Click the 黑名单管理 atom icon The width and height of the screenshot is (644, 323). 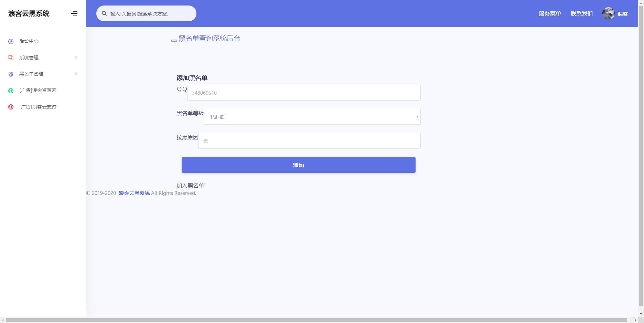point(10,74)
